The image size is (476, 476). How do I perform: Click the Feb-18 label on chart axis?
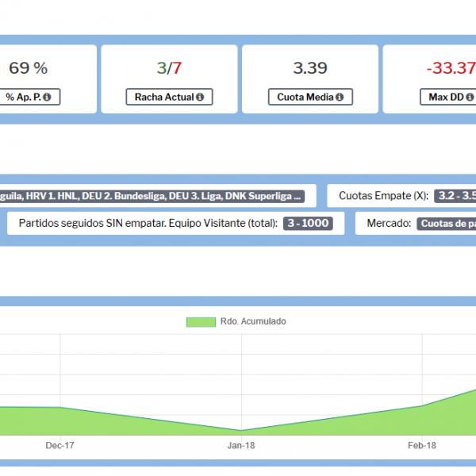tap(422, 446)
